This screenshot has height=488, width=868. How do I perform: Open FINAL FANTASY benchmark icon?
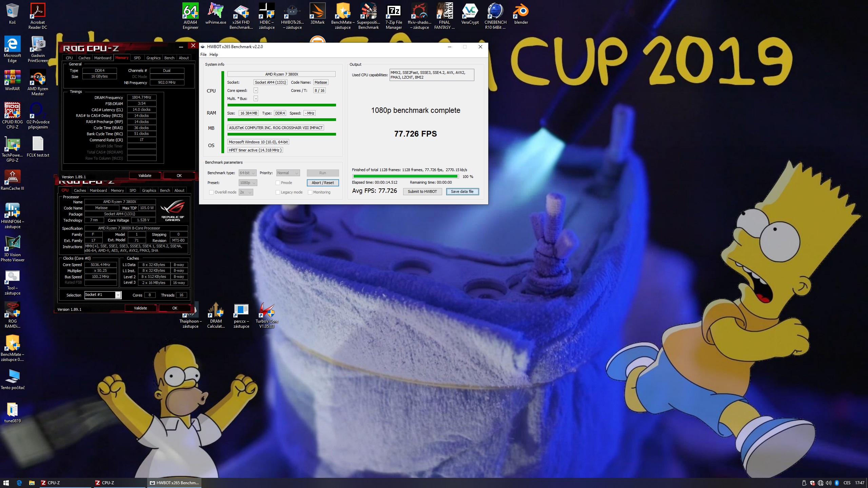tap(444, 16)
